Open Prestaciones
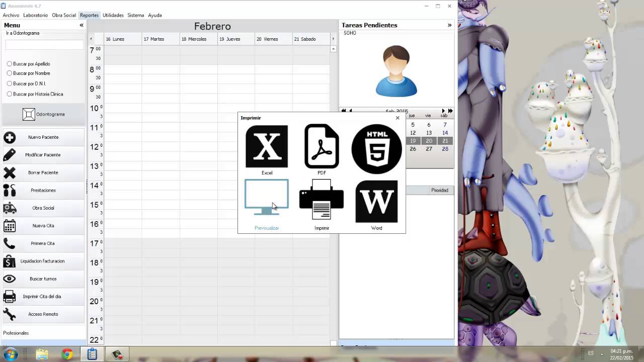This screenshot has height=362, width=644. (x=43, y=190)
